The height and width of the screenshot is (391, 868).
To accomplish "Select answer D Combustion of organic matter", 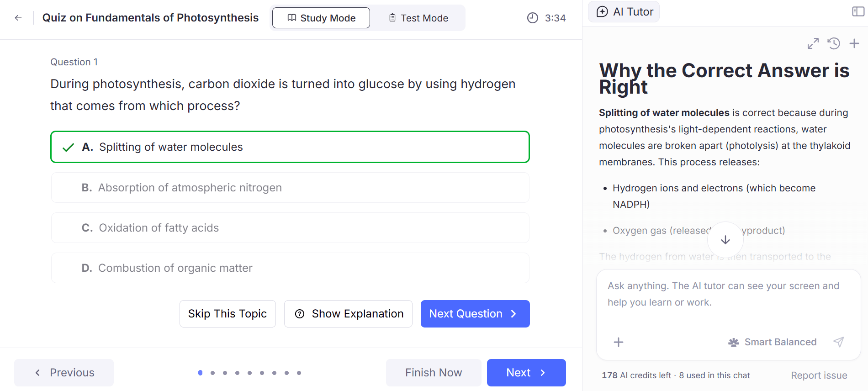I will (290, 268).
